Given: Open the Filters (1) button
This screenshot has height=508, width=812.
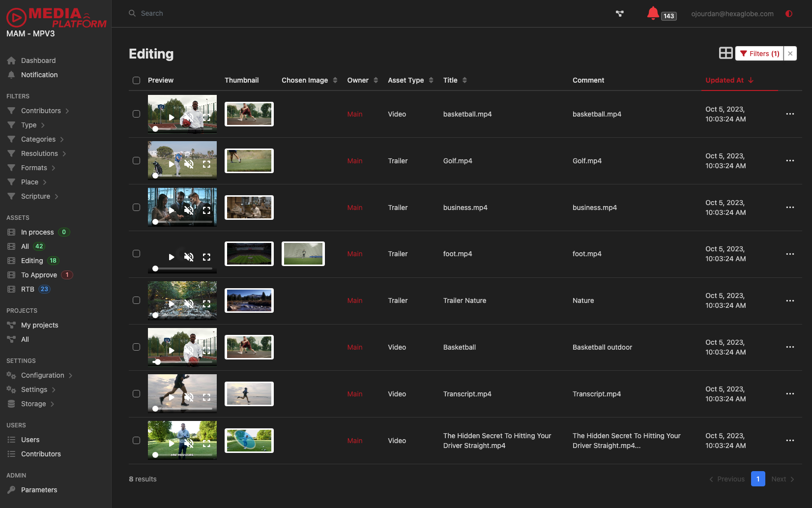Looking at the screenshot, I should [759, 54].
